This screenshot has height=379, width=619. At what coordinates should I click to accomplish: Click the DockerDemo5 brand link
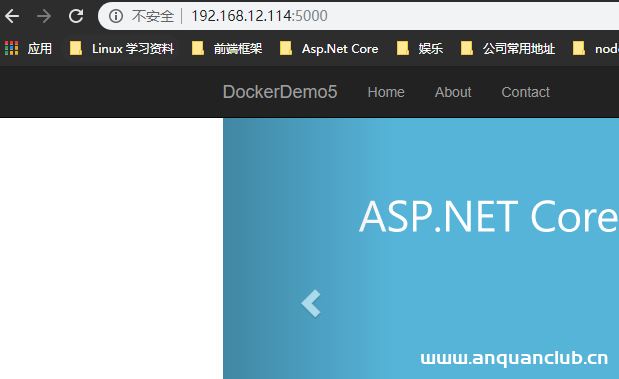[280, 92]
